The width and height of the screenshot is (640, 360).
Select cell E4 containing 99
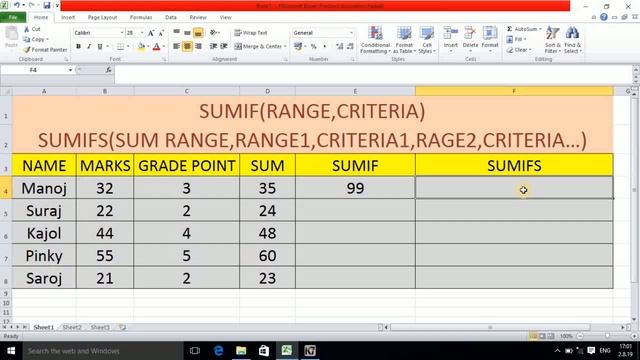[355, 188]
